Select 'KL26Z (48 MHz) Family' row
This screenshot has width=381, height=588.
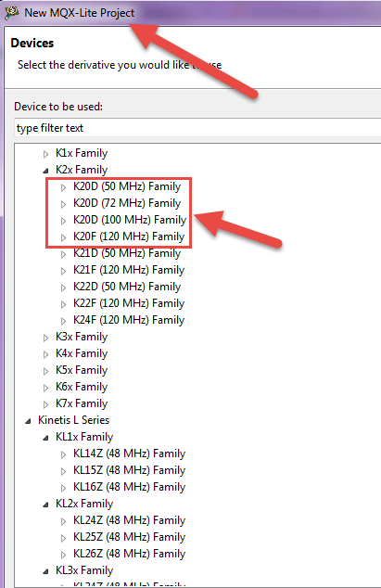point(130,554)
